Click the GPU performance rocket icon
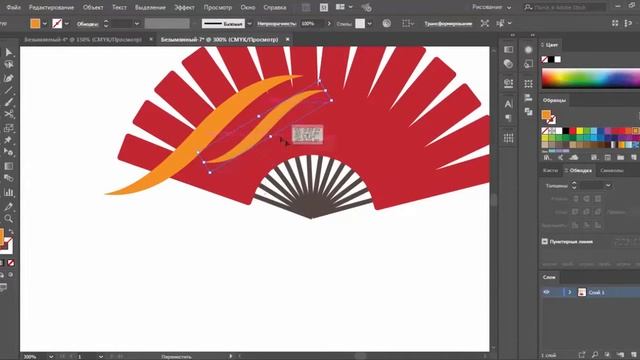Screen dimensions: 640x360 367,7
